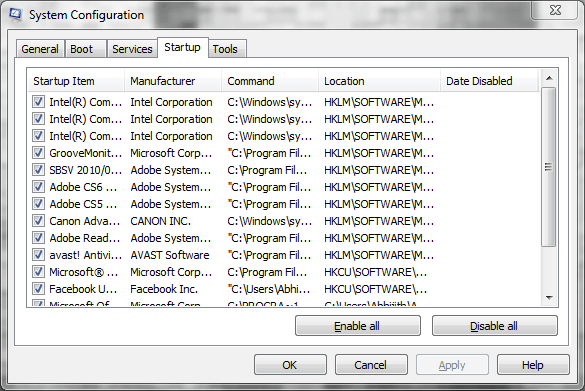Open the Services tab
Image resolution: width=585 pixels, height=391 pixels.
[132, 49]
